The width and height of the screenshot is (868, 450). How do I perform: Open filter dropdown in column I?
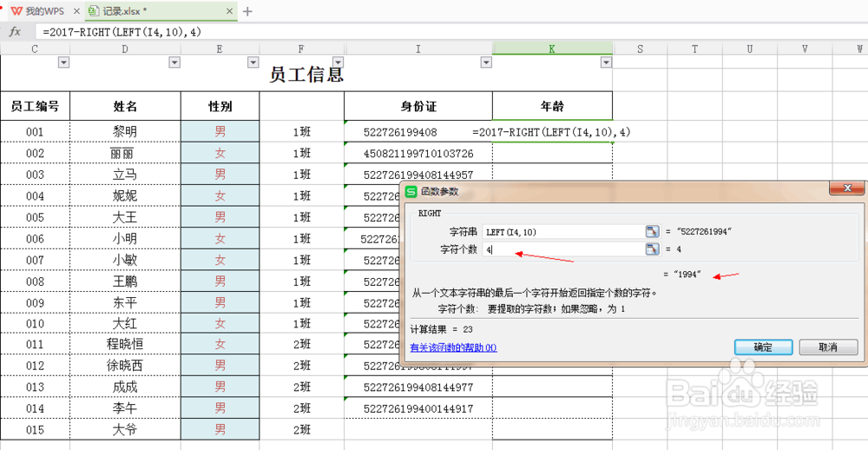(486, 63)
